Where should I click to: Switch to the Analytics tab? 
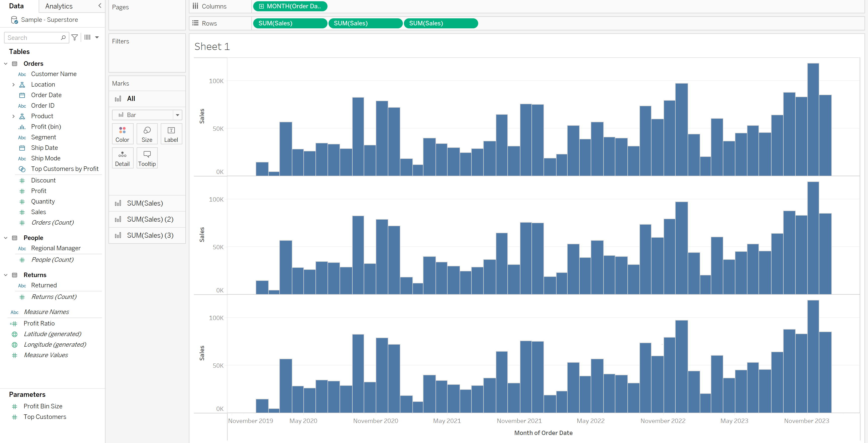[x=59, y=6]
